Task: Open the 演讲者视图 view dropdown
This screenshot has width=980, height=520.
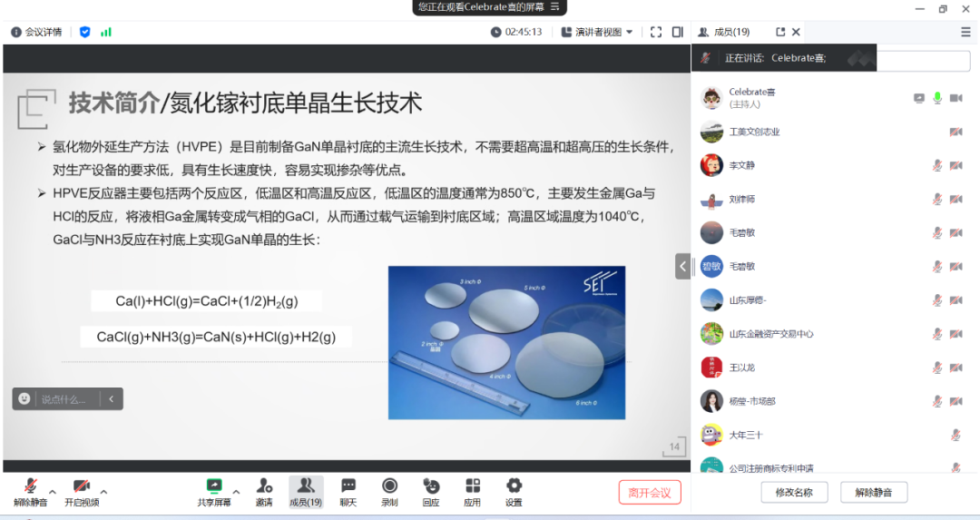Action: pyautogui.click(x=597, y=32)
